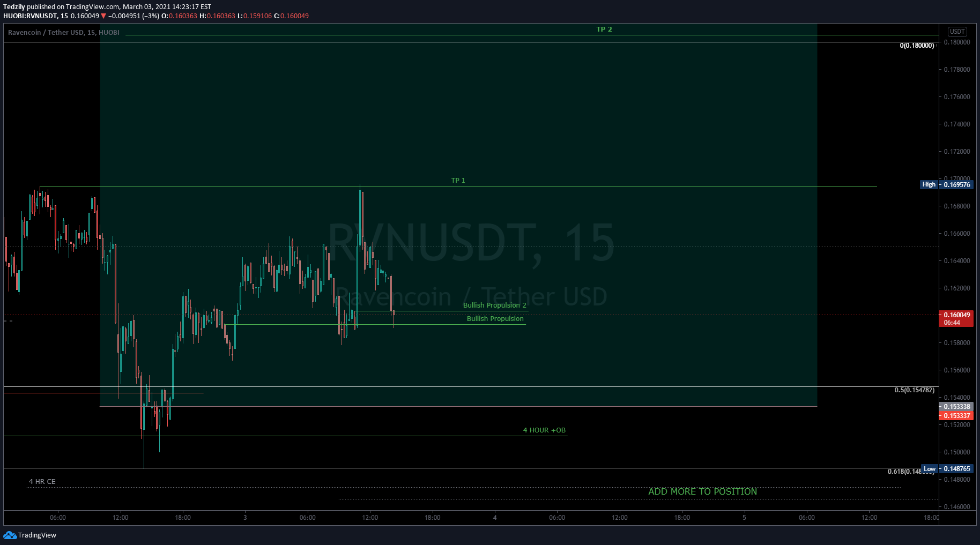Select the '4 HOUR +OB' annotation
The image size is (980, 545).
[x=544, y=430]
